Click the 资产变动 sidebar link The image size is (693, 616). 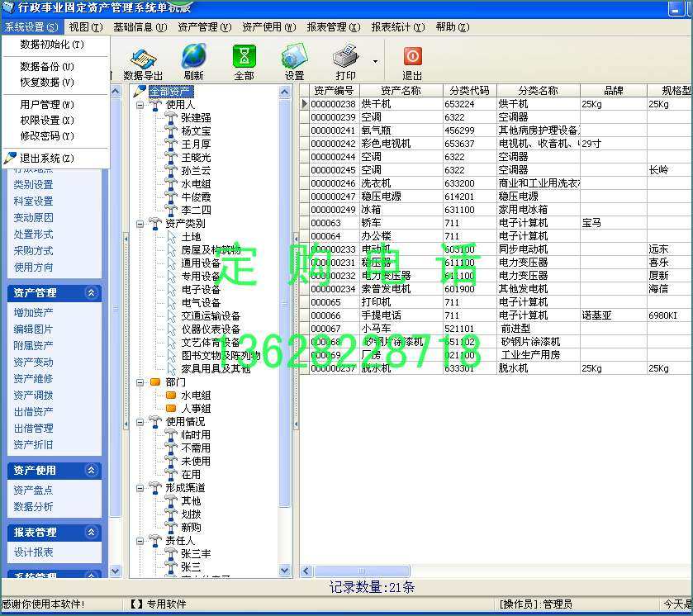coord(33,362)
